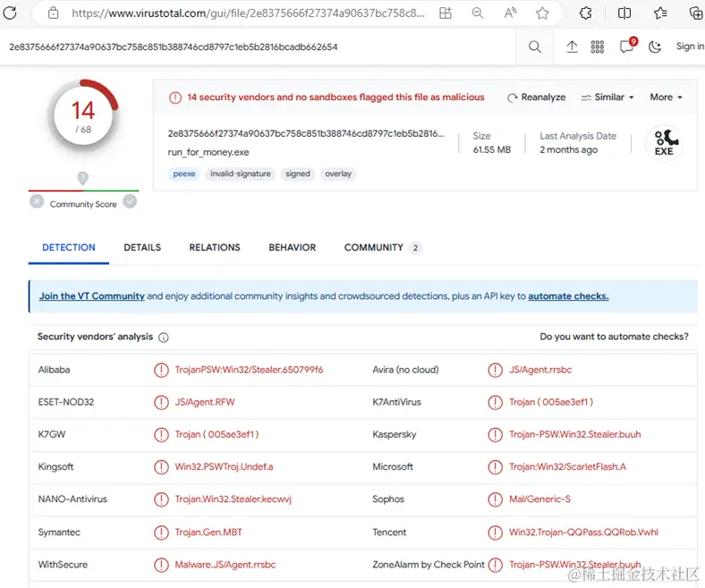
Task: Click the 14 / 68 detection score gauge
Action: click(83, 116)
